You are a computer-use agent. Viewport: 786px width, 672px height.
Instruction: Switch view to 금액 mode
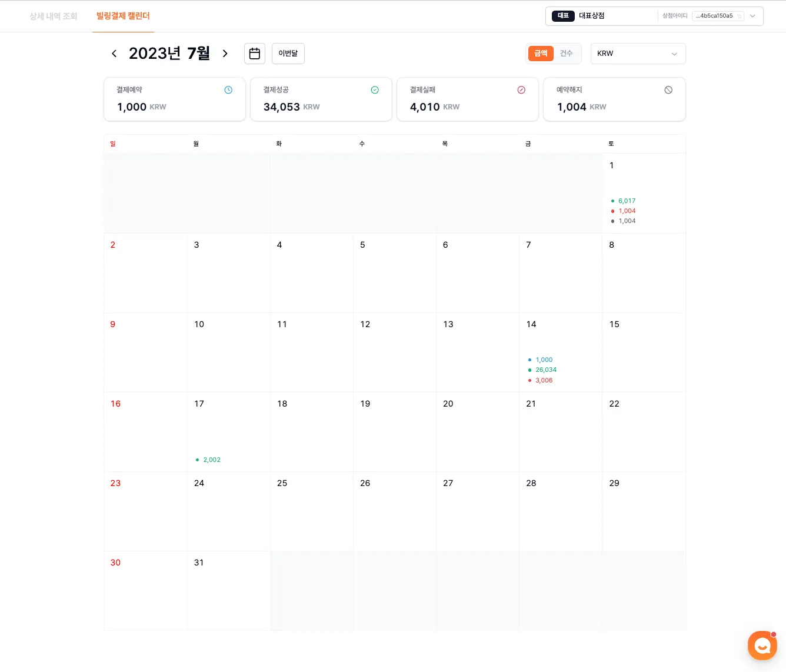point(541,54)
